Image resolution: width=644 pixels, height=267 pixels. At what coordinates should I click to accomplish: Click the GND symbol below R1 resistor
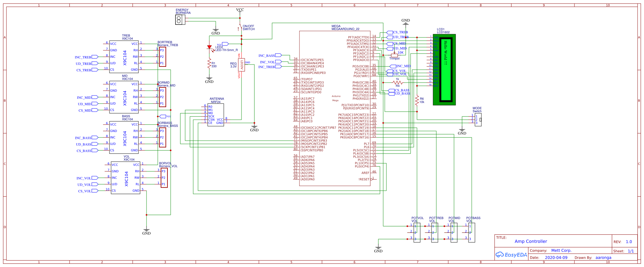209,80
